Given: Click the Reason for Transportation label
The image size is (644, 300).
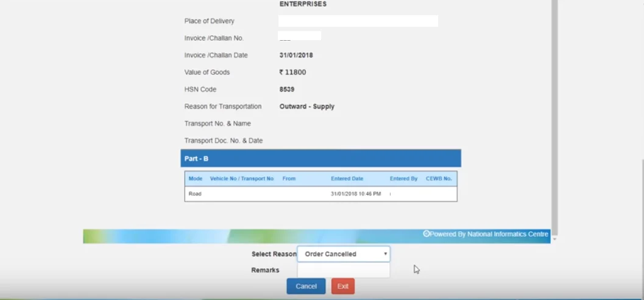Looking at the screenshot, I should click(x=223, y=106).
